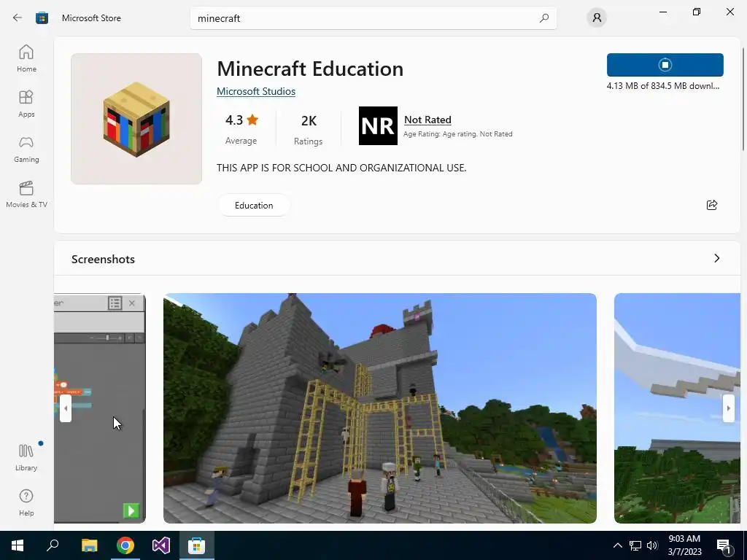This screenshot has width=747, height=560.
Task: Open Movies & TV in sidebar
Action: [x=26, y=194]
